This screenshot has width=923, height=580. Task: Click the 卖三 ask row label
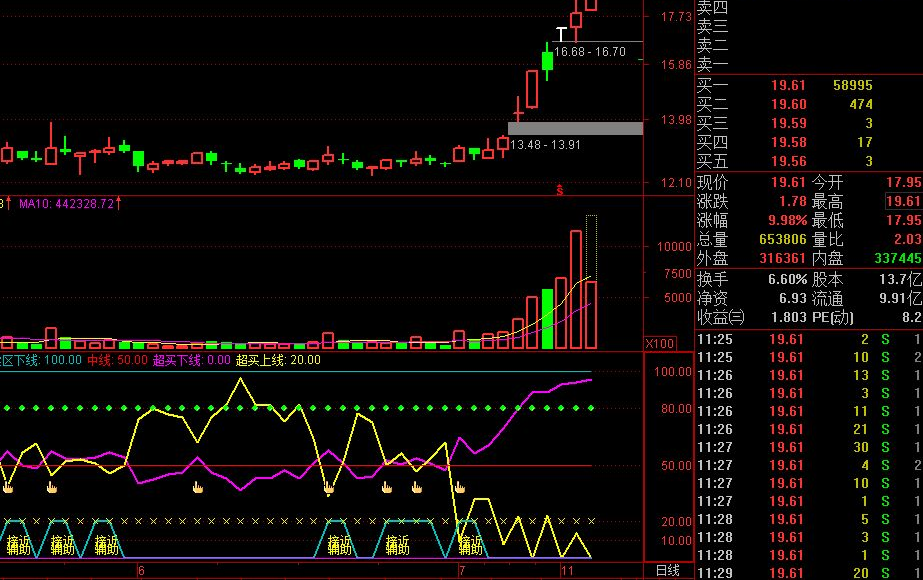pyautogui.click(x=712, y=26)
